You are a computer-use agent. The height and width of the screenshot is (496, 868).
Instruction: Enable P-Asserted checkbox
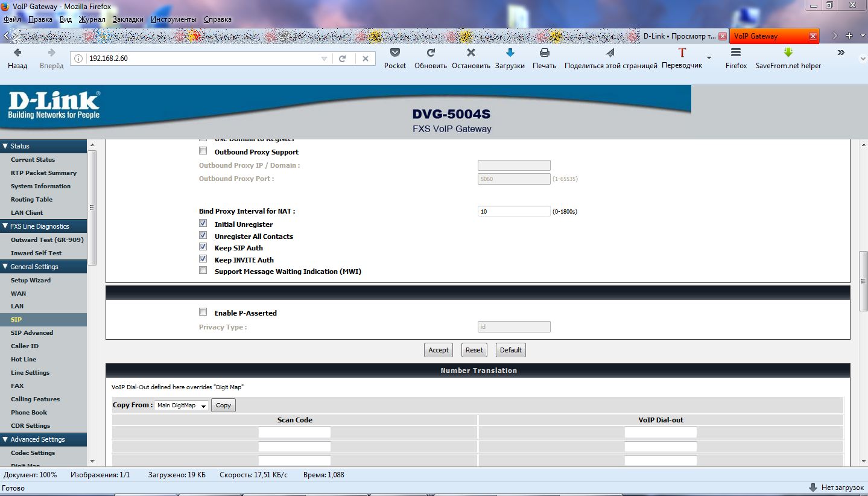coord(203,312)
